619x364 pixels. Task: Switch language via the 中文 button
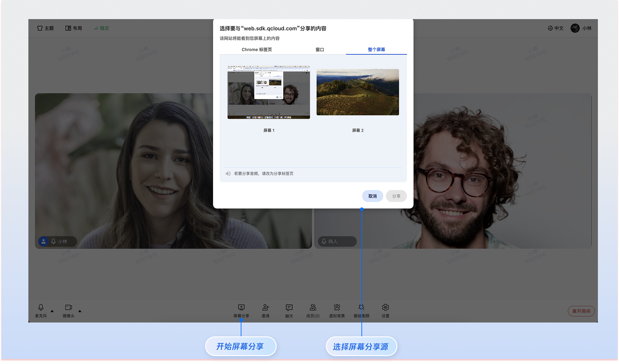(x=556, y=28)
